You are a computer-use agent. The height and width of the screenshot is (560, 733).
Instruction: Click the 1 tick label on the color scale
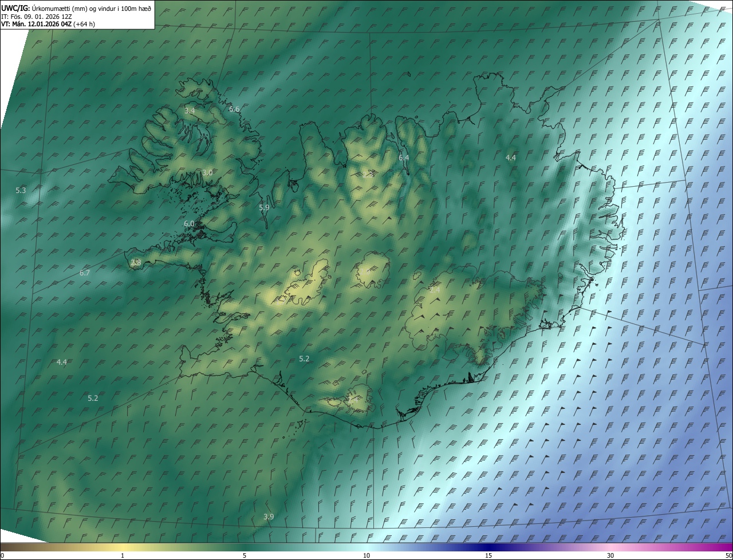123,555
